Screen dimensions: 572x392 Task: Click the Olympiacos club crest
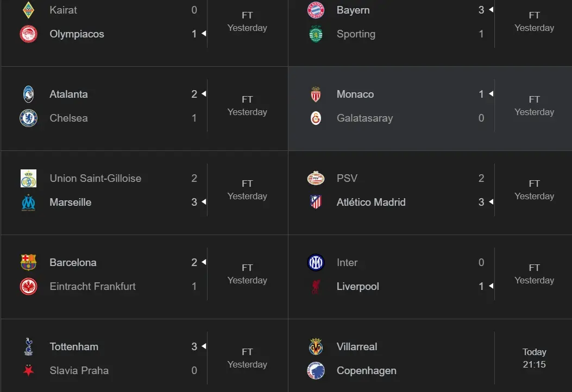(x=28, y=34)
